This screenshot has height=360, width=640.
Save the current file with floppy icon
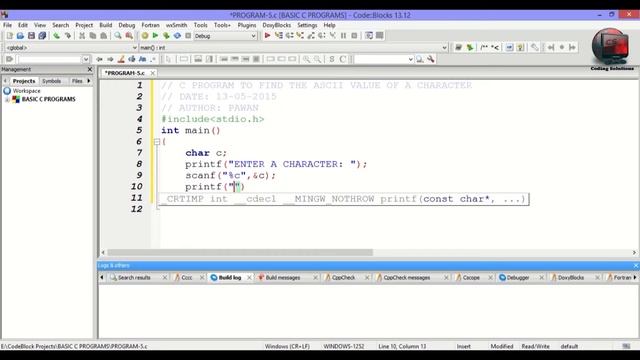coord(31,36)
